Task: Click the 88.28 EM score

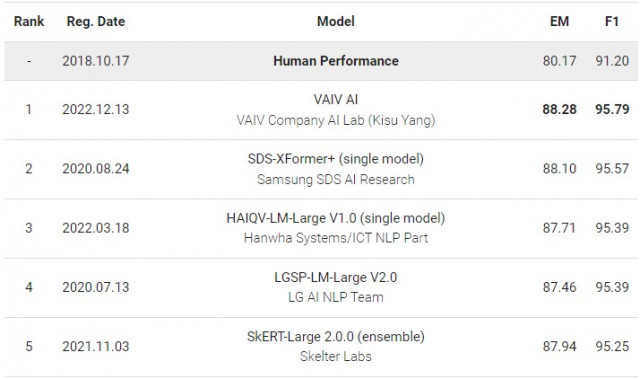Action: [x=559, y=109]
